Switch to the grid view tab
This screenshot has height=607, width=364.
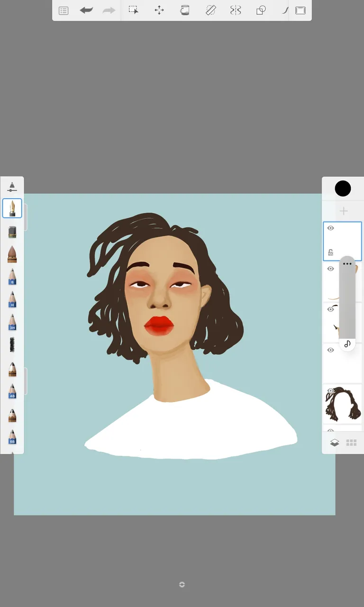[x=351, y=442]
